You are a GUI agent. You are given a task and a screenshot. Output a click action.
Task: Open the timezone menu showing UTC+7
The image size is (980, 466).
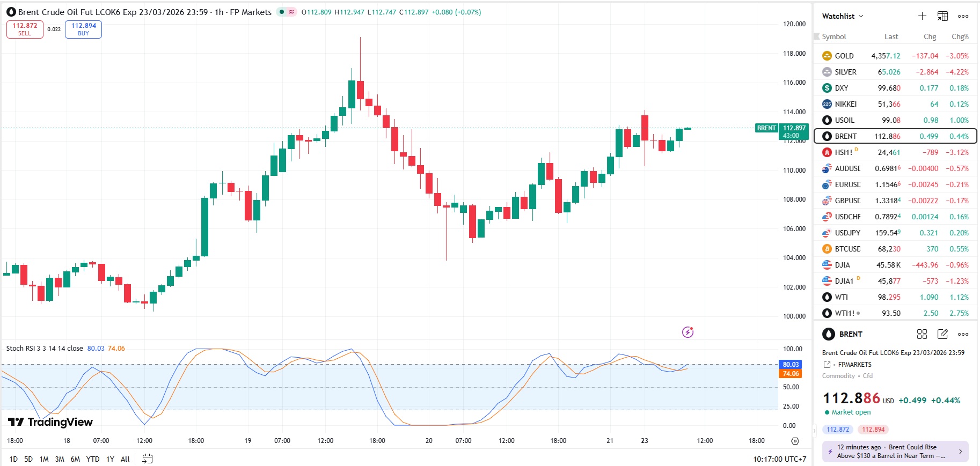click(x=779, y=459)
